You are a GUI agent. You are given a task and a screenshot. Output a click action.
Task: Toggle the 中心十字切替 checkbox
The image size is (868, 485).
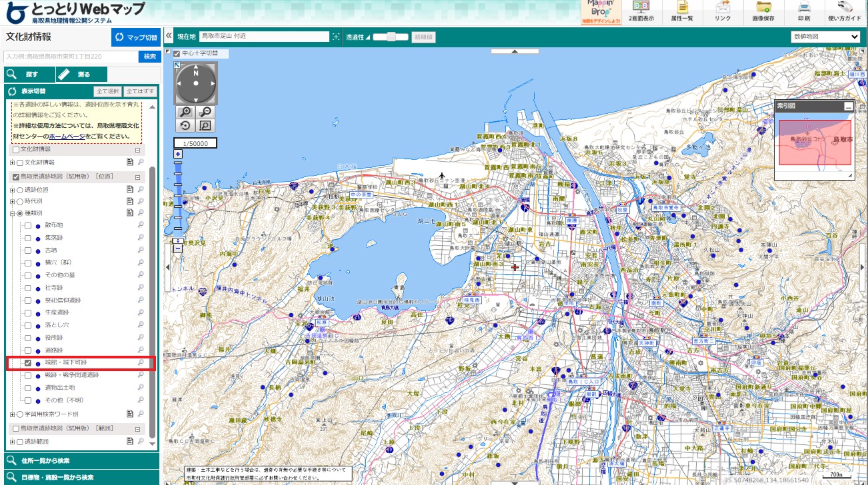[x=177, y=53]
